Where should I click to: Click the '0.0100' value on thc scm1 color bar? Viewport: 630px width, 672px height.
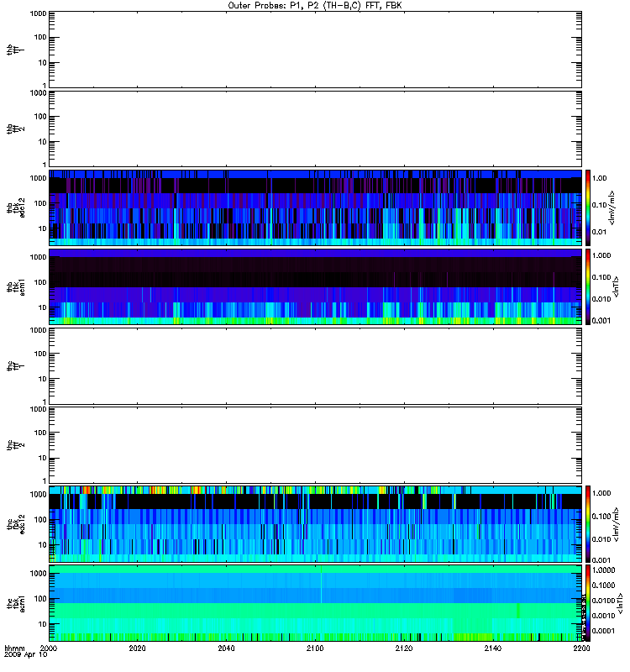603,601
